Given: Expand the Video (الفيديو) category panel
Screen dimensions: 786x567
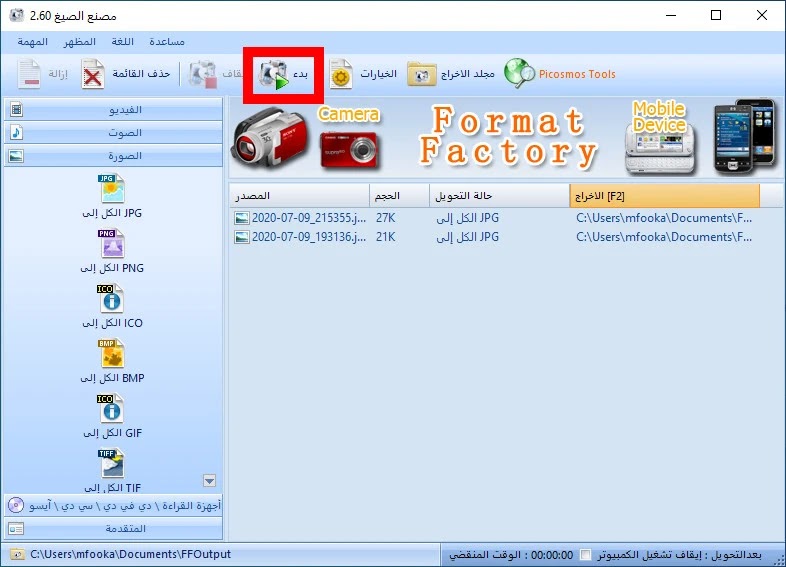Looking at the screenshot, I should click(113, 109).
